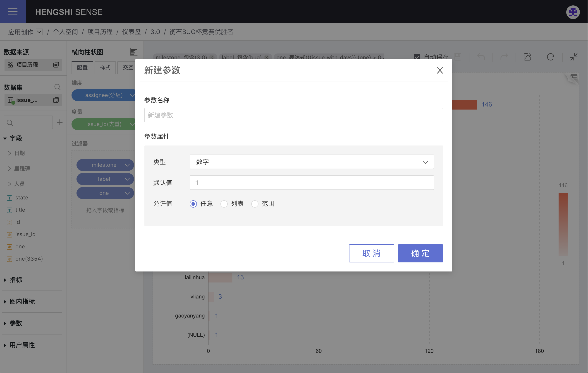The width and height of the screenshot is (588, 373).
Task: Switch to the 样式 tab
Action: pyautogui.click(x=105, y=68)
